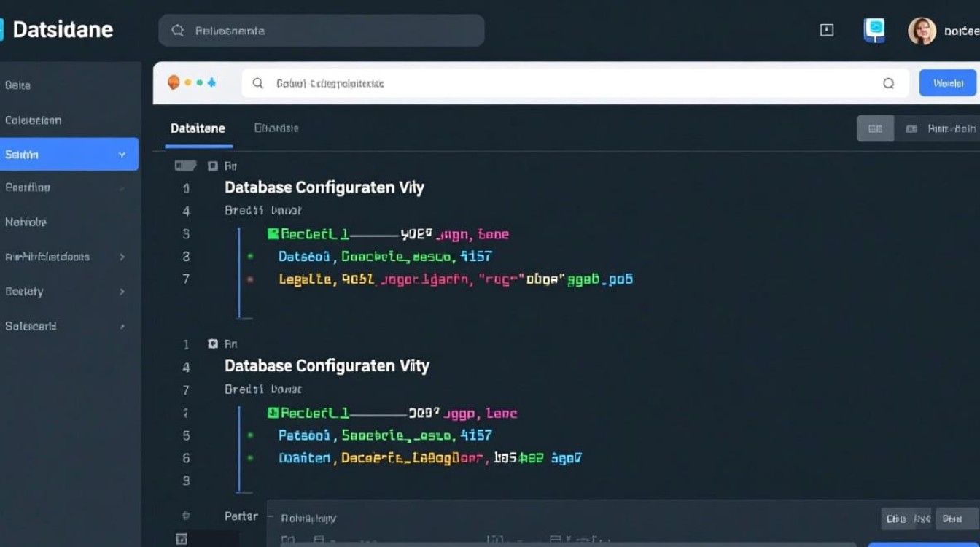Image resolution: width=980 pixels, height=547 pixels.
Task: Toggle the green square marker on the first config block
Action: tap(273, 234)
